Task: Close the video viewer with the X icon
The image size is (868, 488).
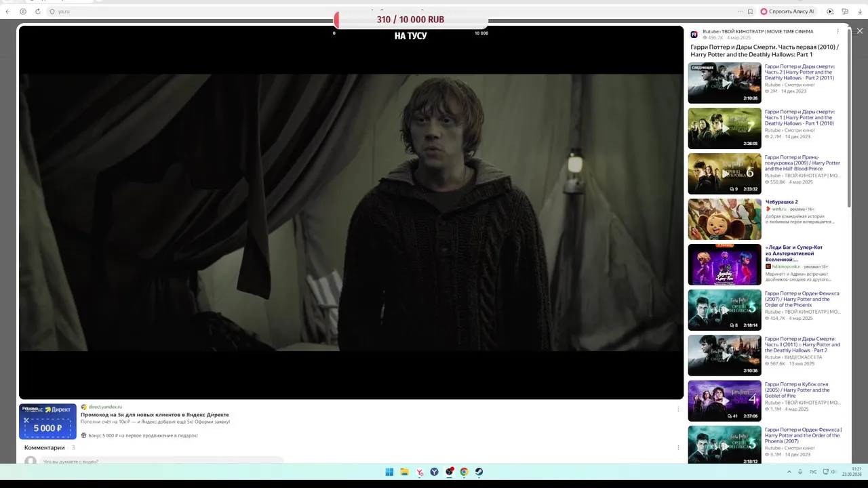Action: pos(859,31)
